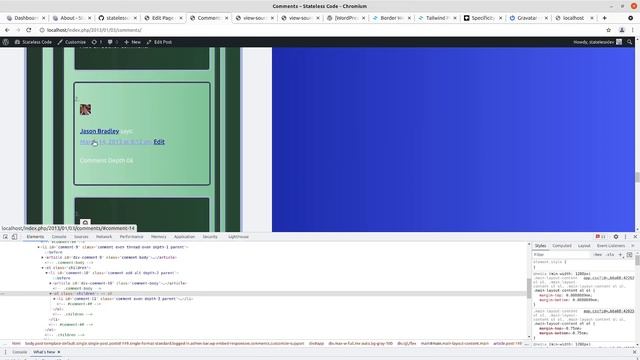Collapse first ol class children node
The image size is (640, 360).
click(x=42, y=268)
